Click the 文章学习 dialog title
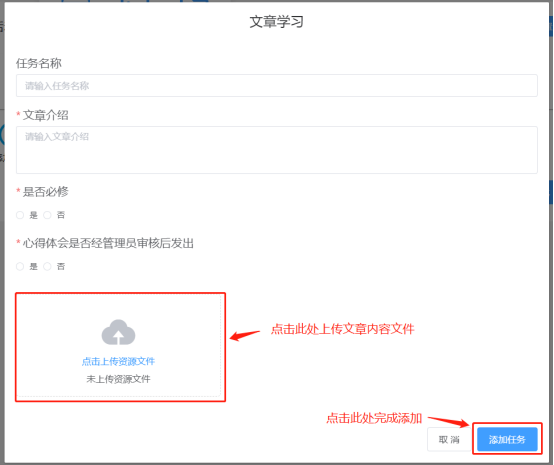Image resolution: width=554 pixels, height=465 pixels. [277, 22]
